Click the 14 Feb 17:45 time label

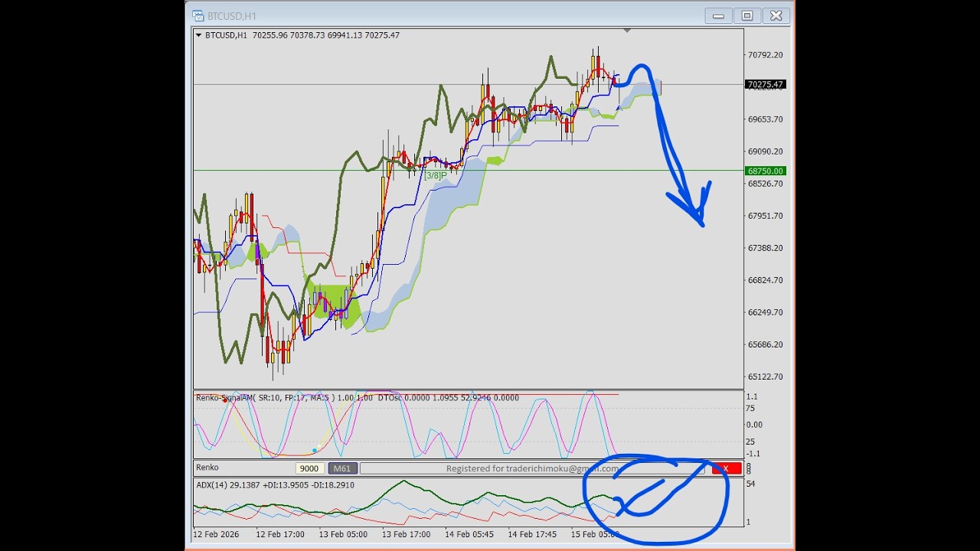pyautogui.click(x=532, y=534)
